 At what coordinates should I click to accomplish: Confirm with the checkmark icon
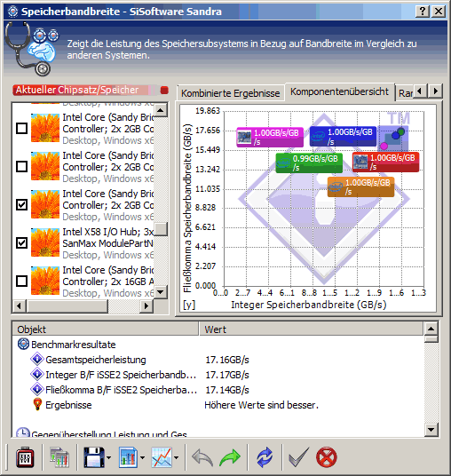299,457
